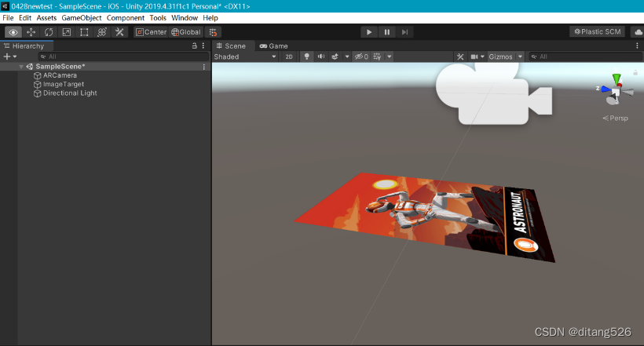Toggle handle rotation Global button
The height and width of the screenshot is (346, 644).
point(185,32)
